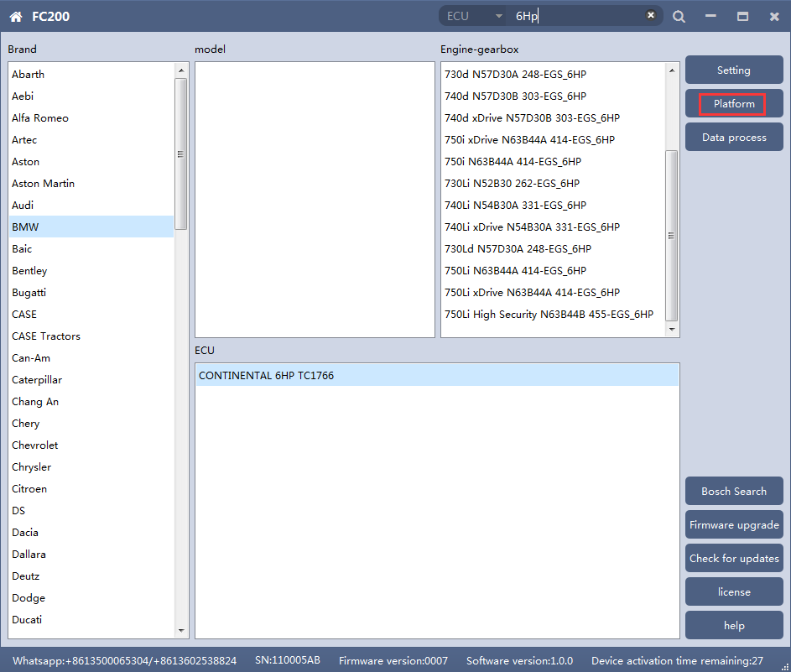Choose 740d N57D30B 303-EGS_6HP
The image size is (791, 672).
(554, 96)
